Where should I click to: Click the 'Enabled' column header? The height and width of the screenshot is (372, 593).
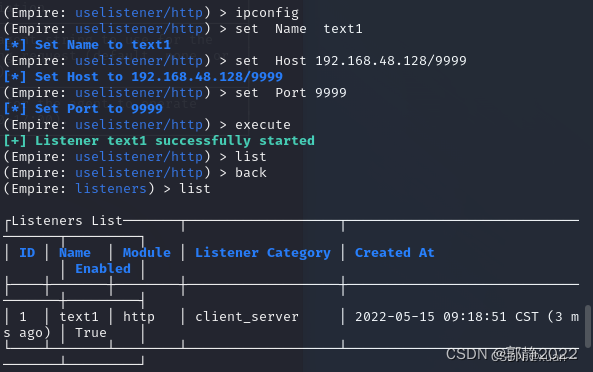[x=103, y=269]
